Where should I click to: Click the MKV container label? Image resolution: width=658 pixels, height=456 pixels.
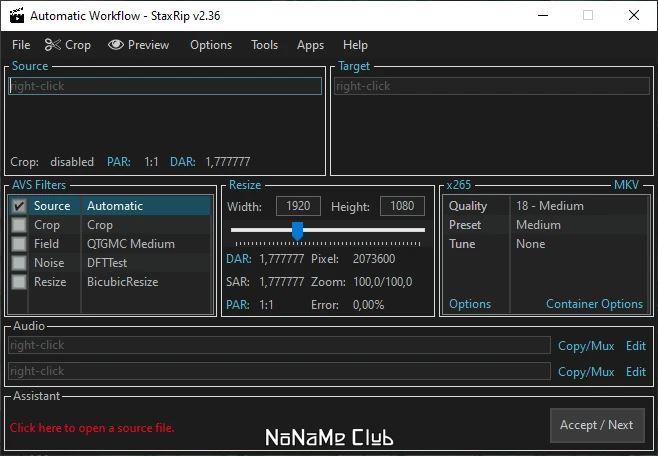pyautogui.click(x=626, y=185)
